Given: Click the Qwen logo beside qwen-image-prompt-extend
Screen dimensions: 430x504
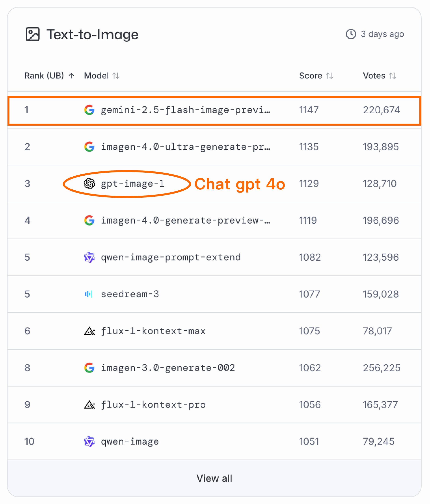Looking at the screenshot, I should pos(89,257).
